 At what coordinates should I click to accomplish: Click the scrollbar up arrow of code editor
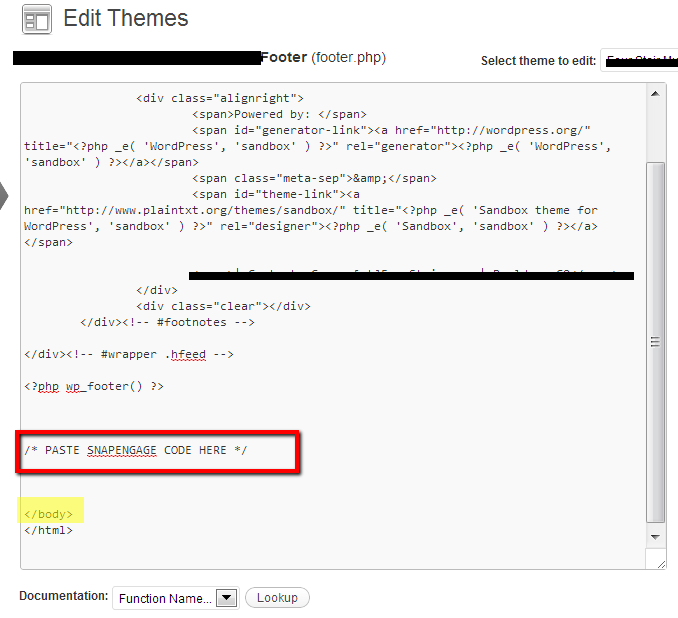(657, 92)
